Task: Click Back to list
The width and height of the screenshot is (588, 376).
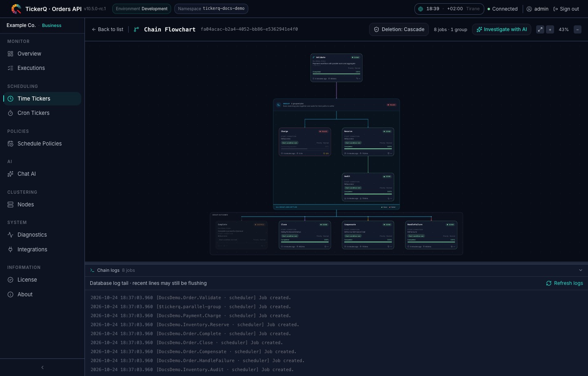Action: [x=107, y=29]
